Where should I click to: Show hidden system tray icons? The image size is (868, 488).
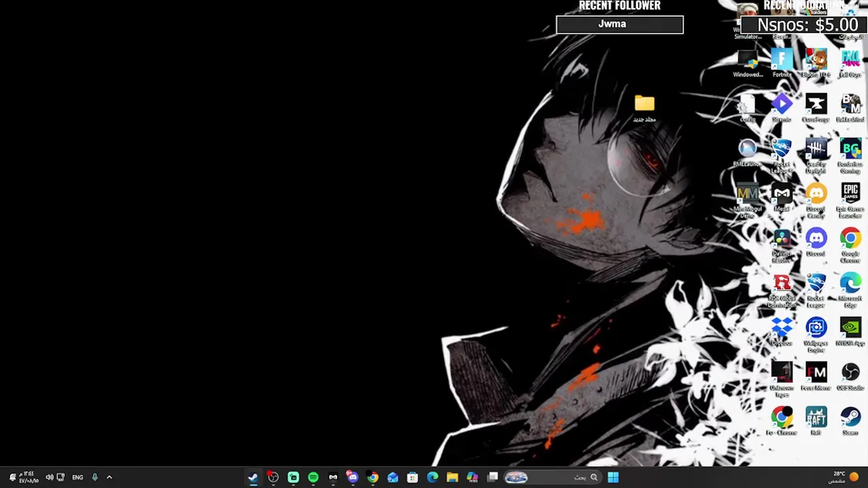tap(109, 477)
